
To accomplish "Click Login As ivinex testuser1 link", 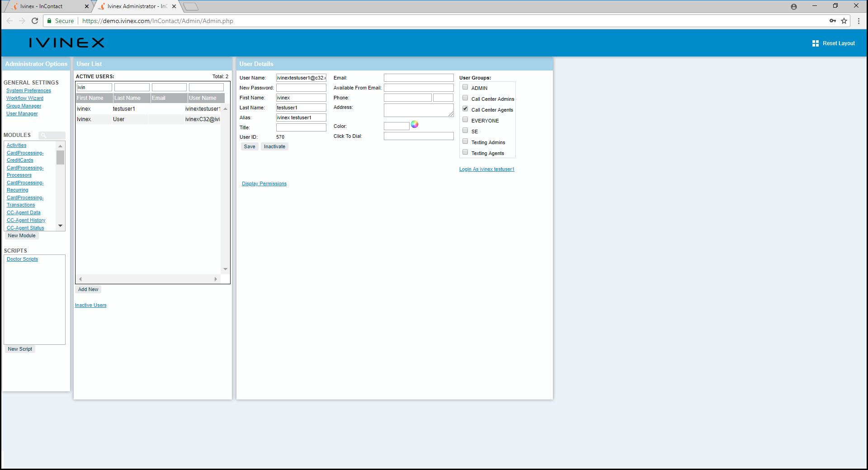I will point(487,169).
